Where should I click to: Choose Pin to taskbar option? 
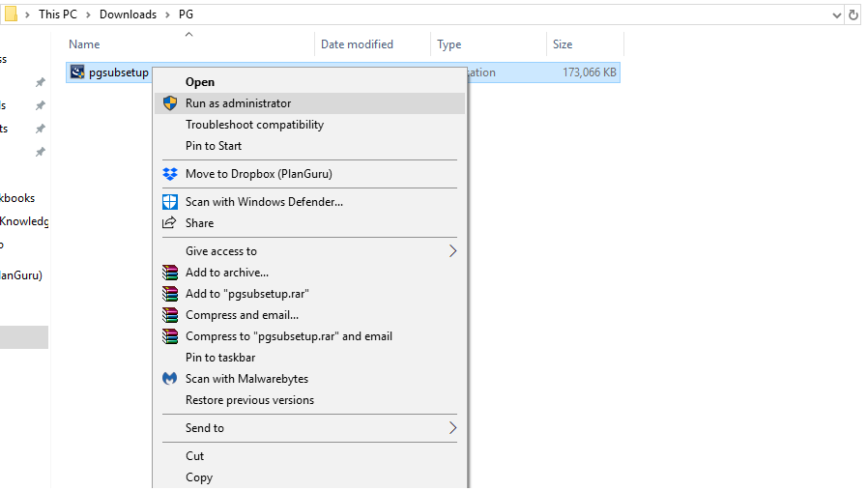(220, 358)
